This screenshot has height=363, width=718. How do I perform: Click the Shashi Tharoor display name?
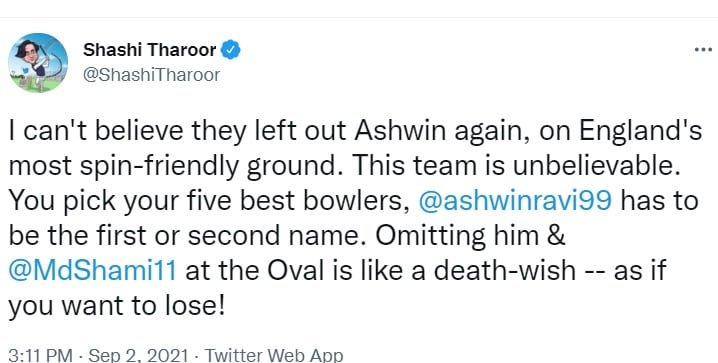(x=150, y=50)
